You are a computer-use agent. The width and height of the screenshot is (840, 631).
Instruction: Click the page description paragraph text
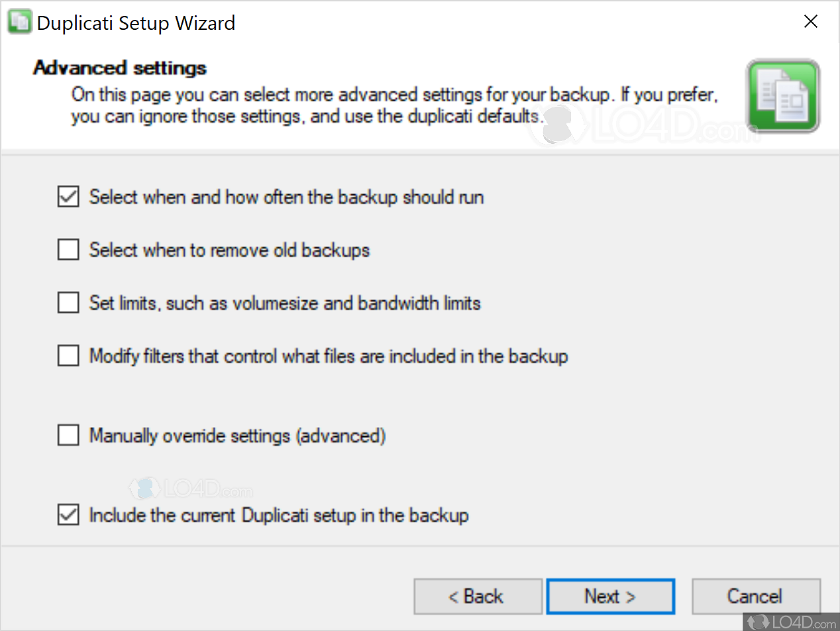pos(395,105)
